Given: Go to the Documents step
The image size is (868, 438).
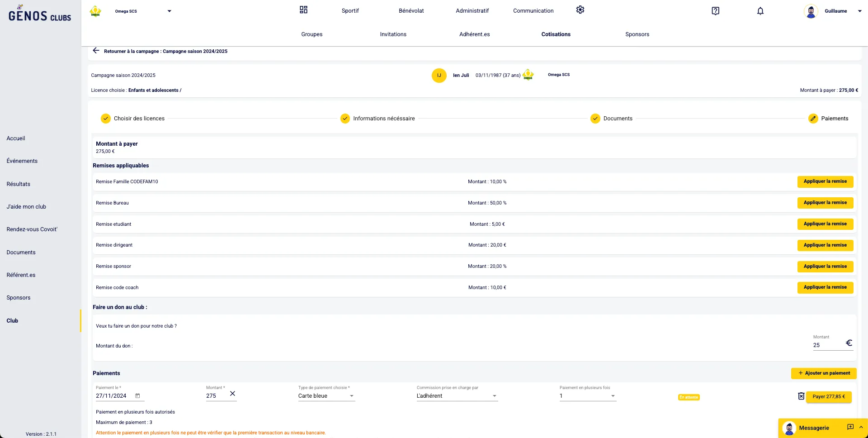Looking at the screenshot, I should click(617, 119).
